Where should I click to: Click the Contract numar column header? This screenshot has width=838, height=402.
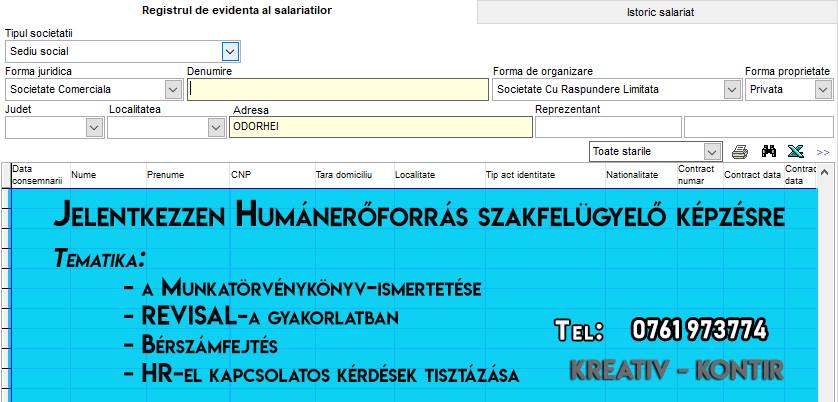pyautogui.click(x=700, y=175)
